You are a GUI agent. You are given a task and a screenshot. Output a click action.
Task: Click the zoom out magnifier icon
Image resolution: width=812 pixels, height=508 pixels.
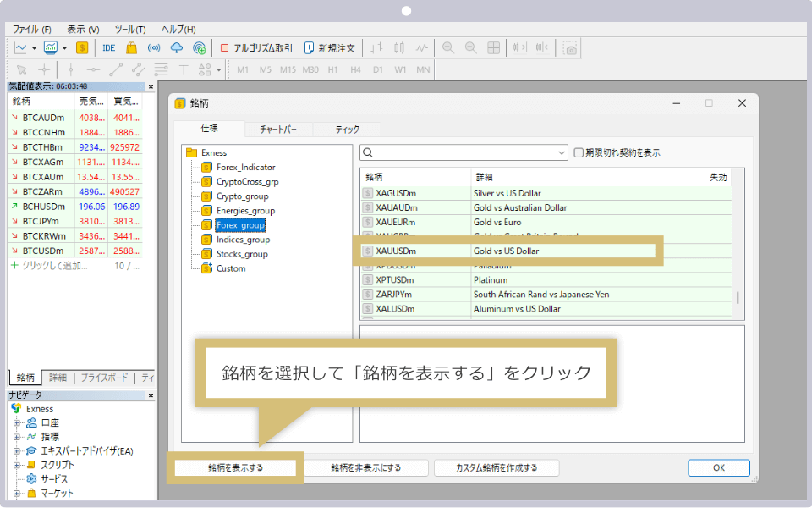pyautogui.click(x=471, y=48)
